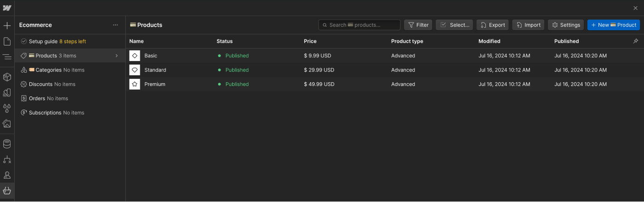The height and width of the screenshot is (202, 644).
Task: Open the Users account icon
Action: [7, 175]
